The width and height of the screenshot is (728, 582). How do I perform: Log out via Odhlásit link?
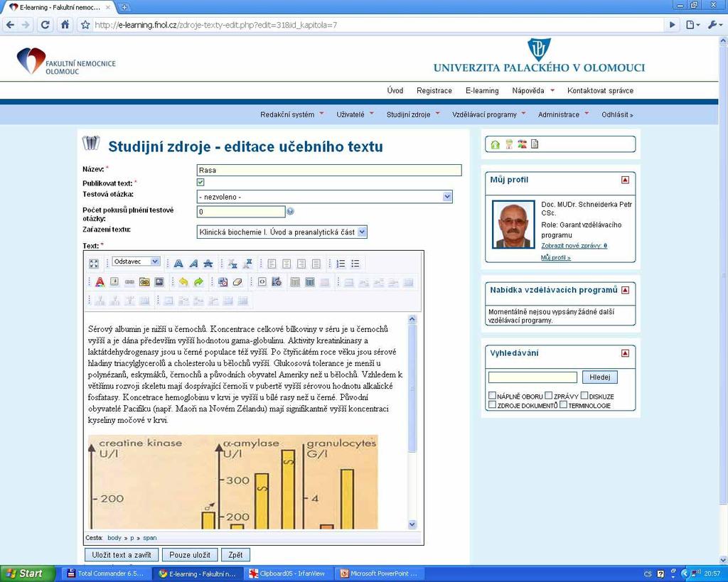tap(617, 114)
